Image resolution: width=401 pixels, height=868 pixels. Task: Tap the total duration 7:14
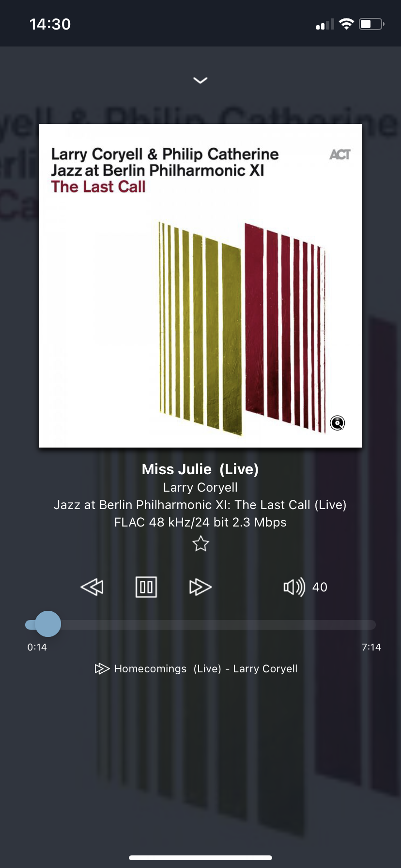(x=371, y=647)
